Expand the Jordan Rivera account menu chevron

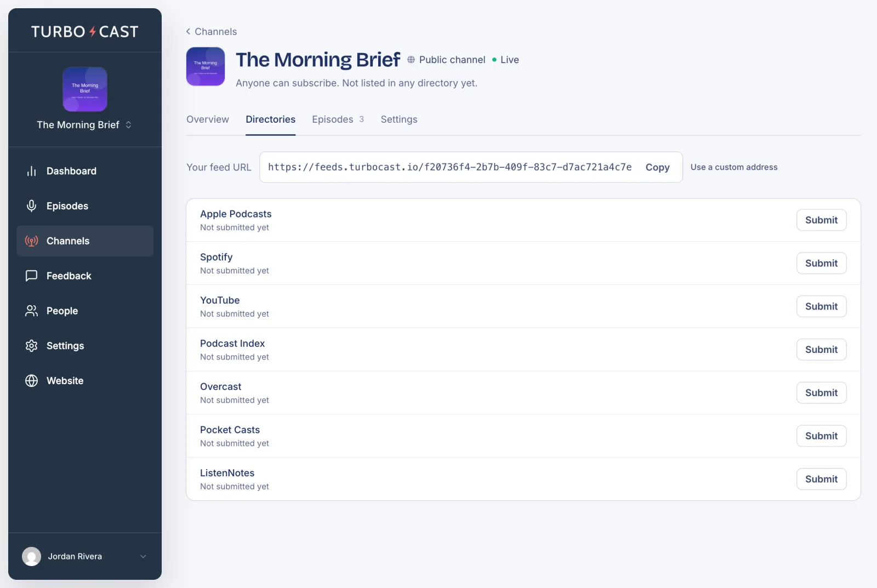143,556
